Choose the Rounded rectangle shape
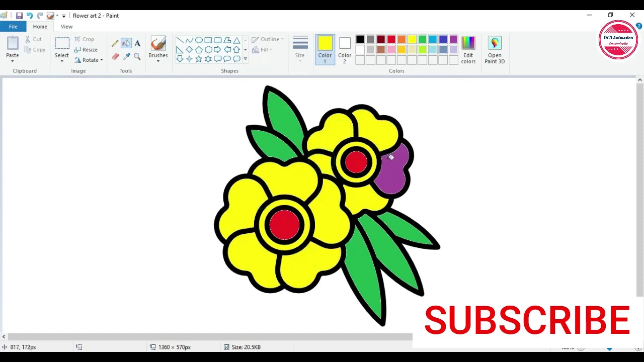 pos(217,40)
